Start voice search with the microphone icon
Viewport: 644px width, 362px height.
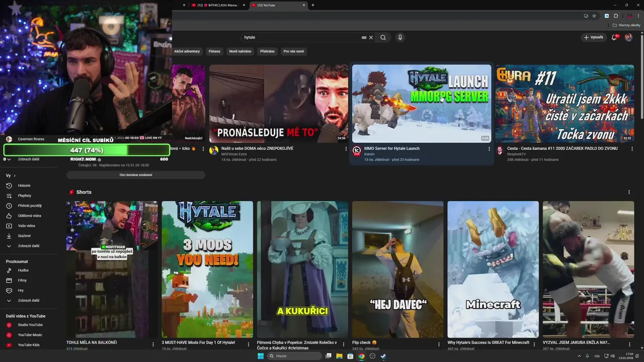400,37
